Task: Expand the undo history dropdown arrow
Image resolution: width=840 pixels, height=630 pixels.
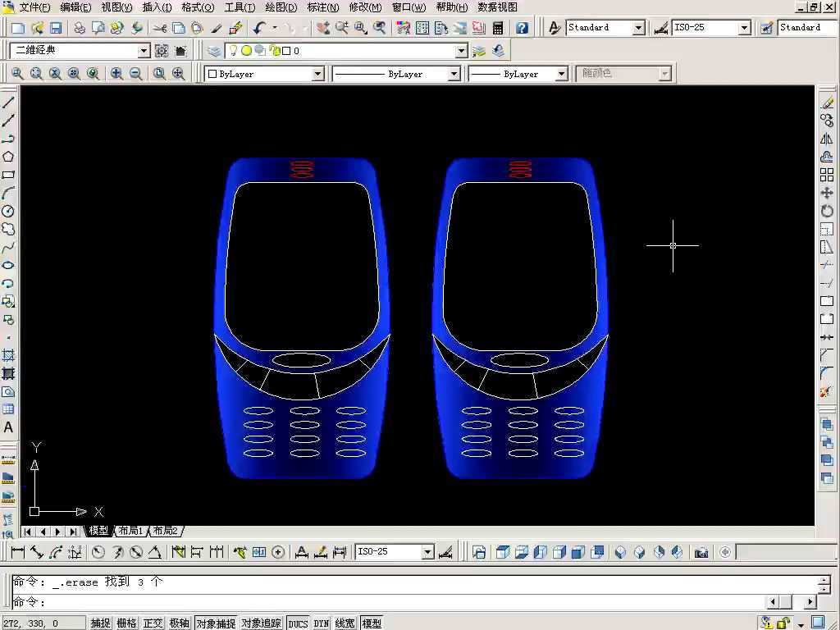Action: pyautogui.click(x=275, y=28)
